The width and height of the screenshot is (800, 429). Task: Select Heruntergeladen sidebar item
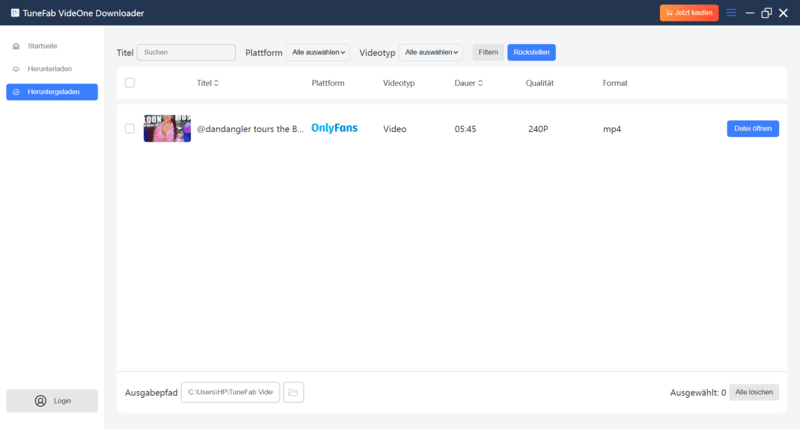[x=52, y=92]
